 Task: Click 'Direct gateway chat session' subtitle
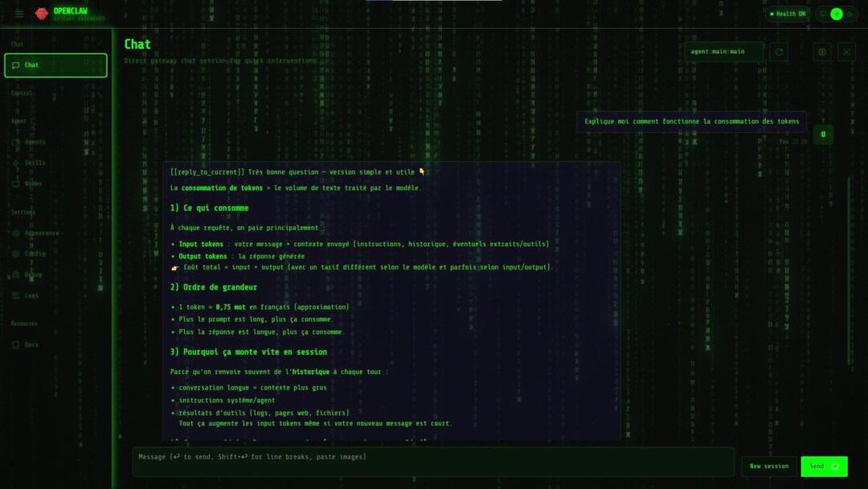tap(220, 61)
